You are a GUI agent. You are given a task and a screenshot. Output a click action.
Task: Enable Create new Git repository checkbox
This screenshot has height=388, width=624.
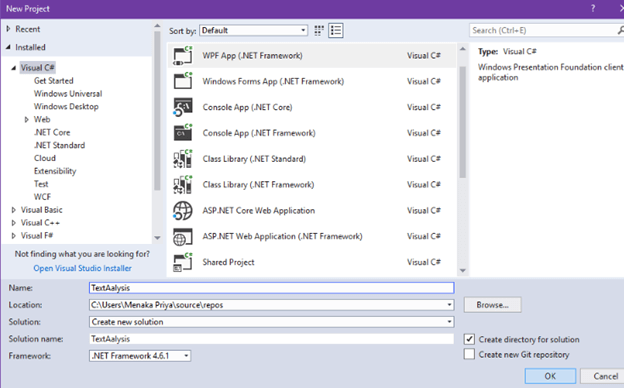[469, 354]
